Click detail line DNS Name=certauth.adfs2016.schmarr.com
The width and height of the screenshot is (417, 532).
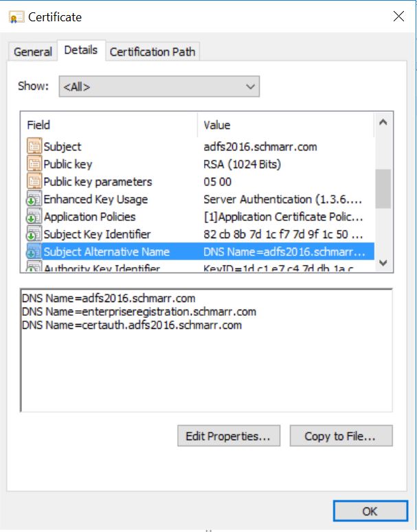(132, 325)
